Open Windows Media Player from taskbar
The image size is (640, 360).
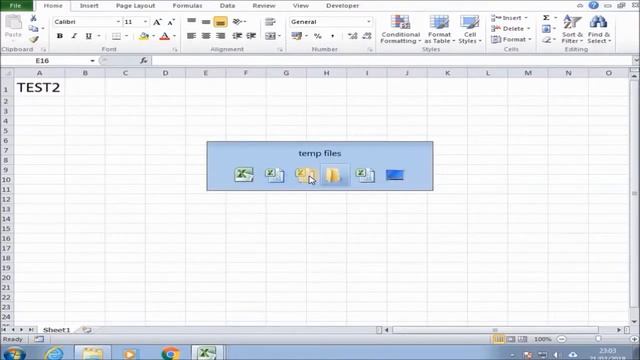tap(130, 353)
